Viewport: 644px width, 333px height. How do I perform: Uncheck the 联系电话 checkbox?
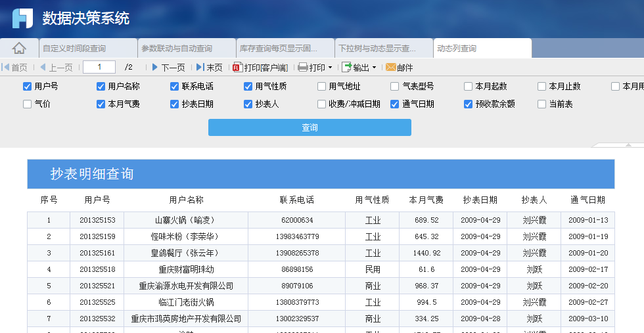[x=174, y=86]
